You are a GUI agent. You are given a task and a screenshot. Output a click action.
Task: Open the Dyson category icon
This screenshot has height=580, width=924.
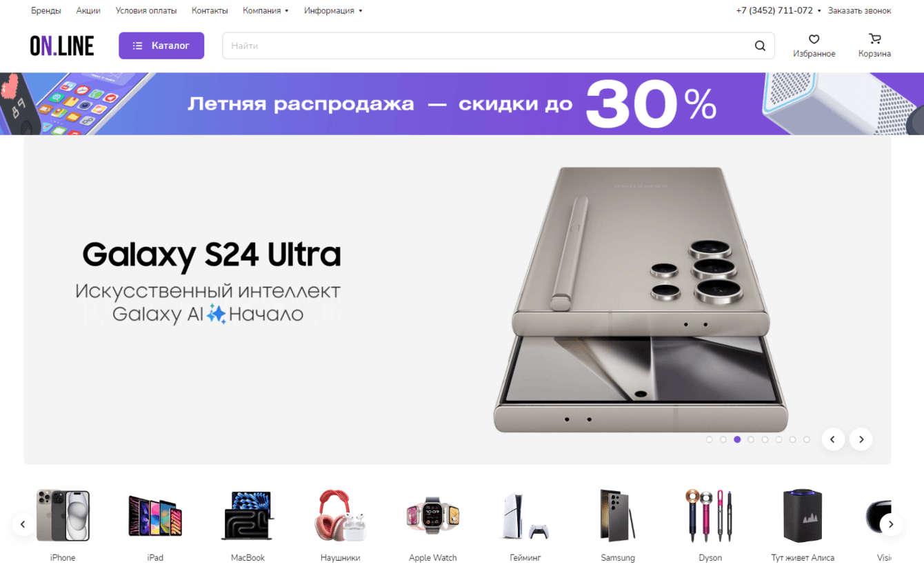pyautogui.click(x=710, y=515)
